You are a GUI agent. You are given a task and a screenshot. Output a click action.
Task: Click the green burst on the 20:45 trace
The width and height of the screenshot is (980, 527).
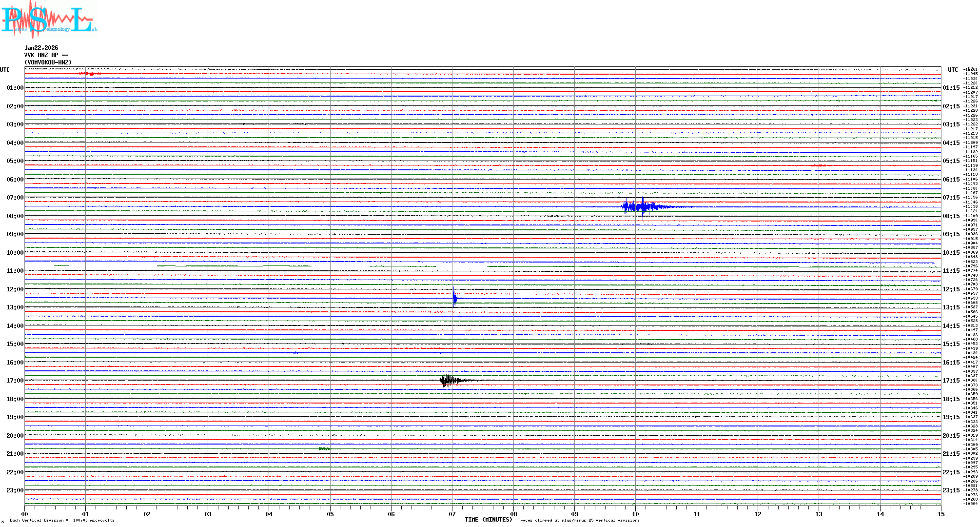pyautogui.click(x=325, y=448)
